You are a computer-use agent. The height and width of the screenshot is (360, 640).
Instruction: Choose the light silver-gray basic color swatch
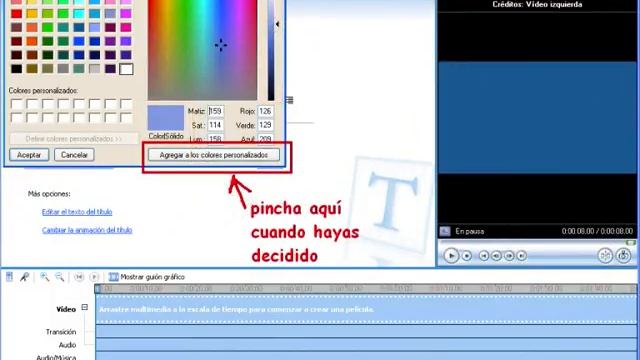click(x=95, y=69)
